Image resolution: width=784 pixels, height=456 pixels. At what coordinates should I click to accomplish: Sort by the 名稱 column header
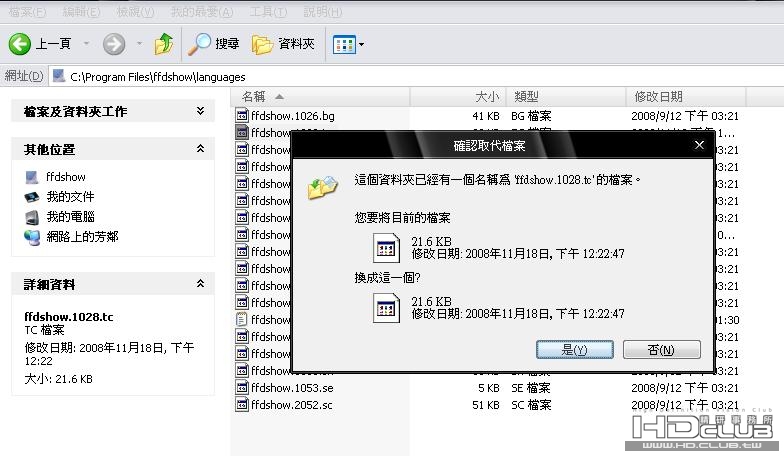(x=320, y=96)
